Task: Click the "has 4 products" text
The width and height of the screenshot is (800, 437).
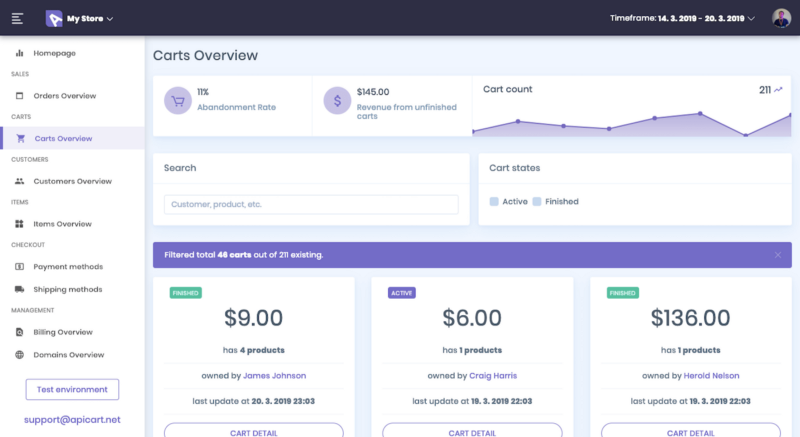Action: [x=254, y=350]
